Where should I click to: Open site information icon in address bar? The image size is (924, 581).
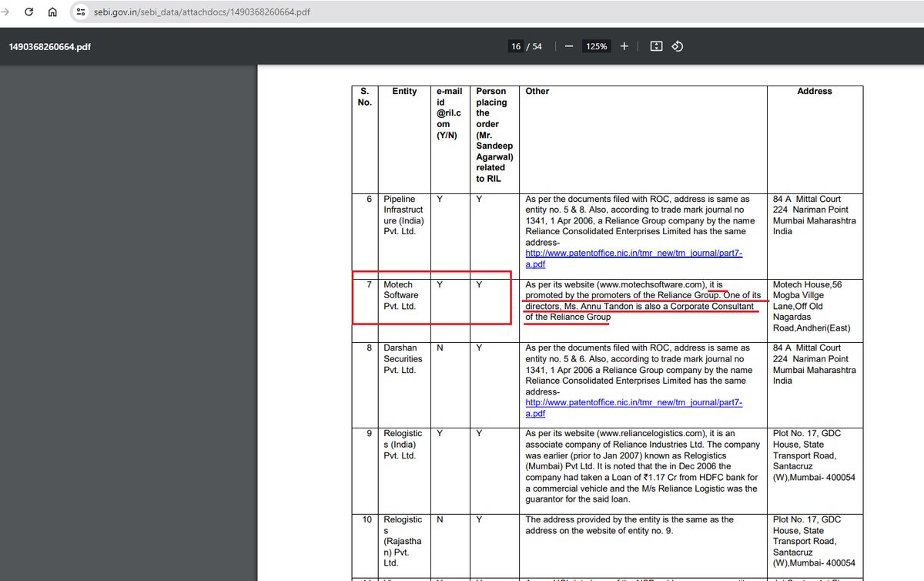click(x=81, y=12)
